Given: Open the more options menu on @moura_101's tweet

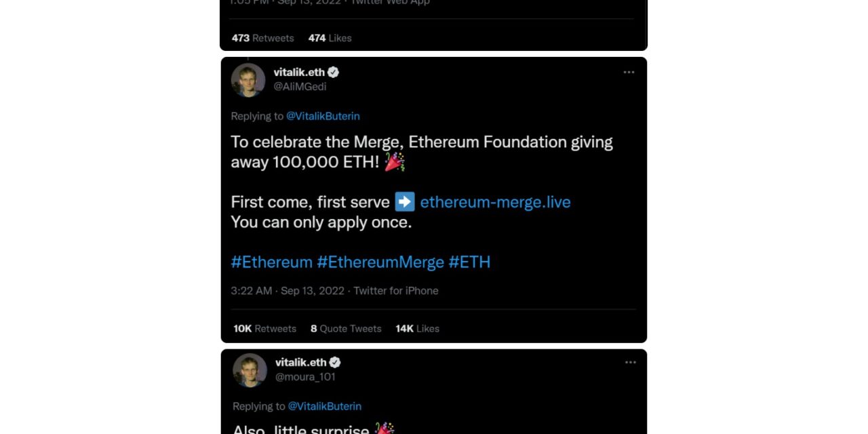Looking at the screenshot, I should [x=631, y=362].
